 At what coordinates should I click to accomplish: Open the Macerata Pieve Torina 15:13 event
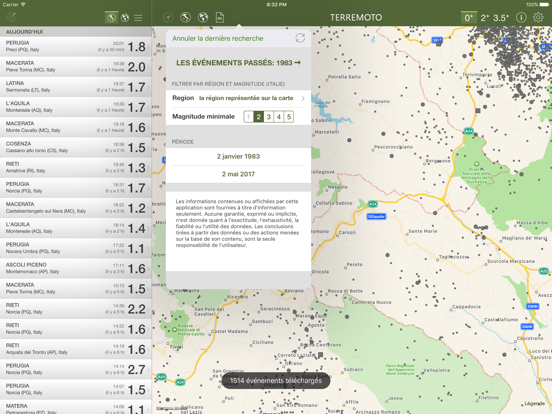tap(76, 289)
